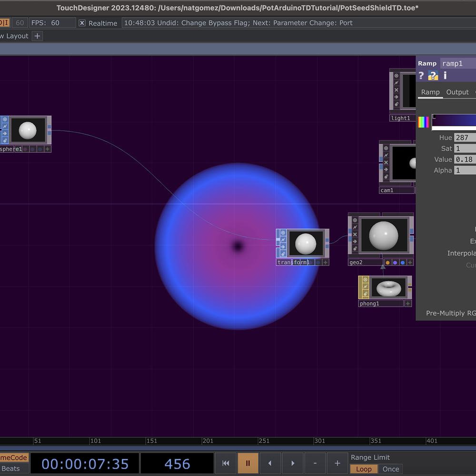Screen dimensions: 476x476
Task: Pause playback with the pause button
Action: [248, 463]
